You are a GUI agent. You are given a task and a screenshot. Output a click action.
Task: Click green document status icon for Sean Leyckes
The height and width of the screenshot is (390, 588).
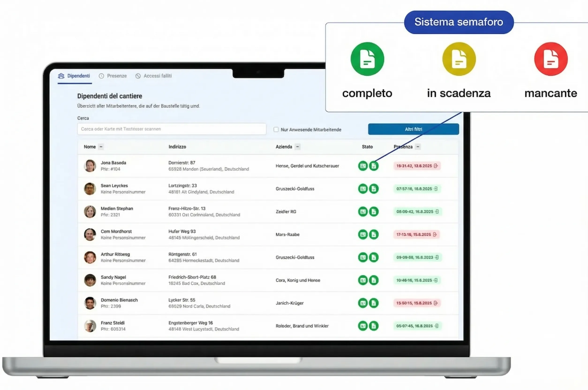[373, 189]
